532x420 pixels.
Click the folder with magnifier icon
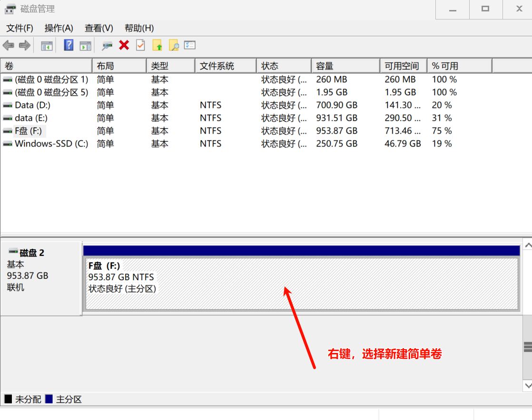click(x=174, y=46)
